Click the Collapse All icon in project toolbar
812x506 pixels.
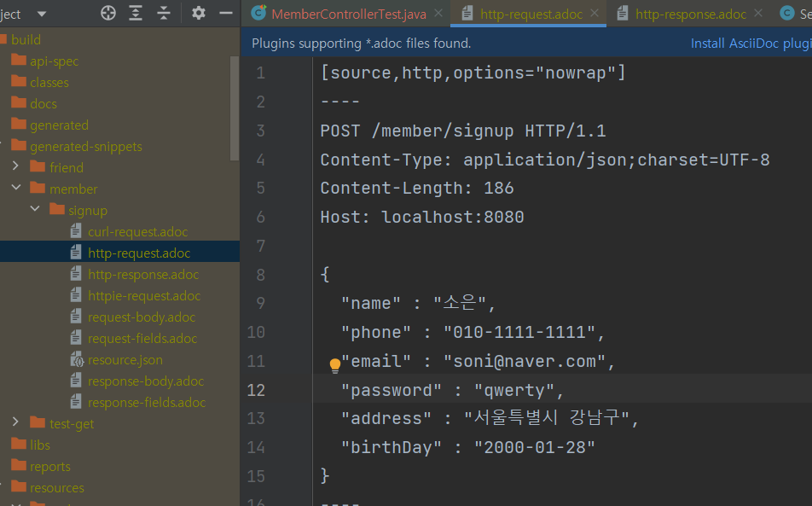click(164, 13)
